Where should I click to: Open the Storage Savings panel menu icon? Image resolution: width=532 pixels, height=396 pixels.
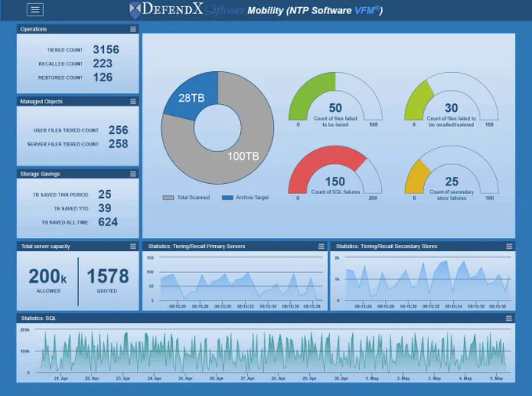133,174
